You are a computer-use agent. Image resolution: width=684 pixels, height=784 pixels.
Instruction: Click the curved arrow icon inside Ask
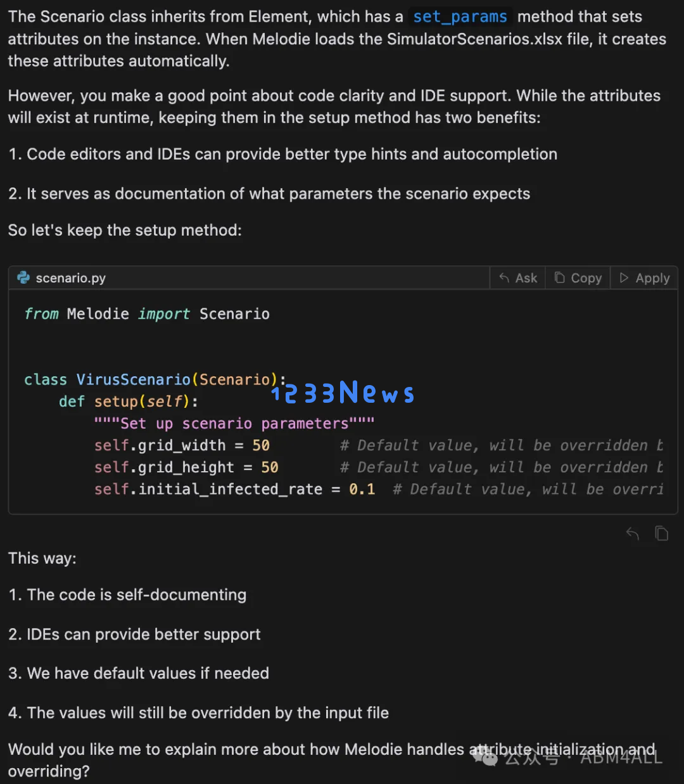pyautogui.click(x=504, y=278)
